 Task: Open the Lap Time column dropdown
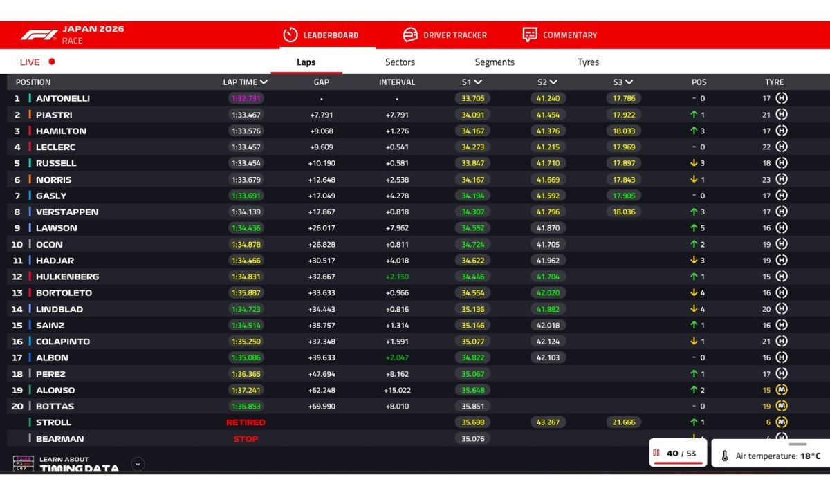pyautogui.click(x=264, y=82)
